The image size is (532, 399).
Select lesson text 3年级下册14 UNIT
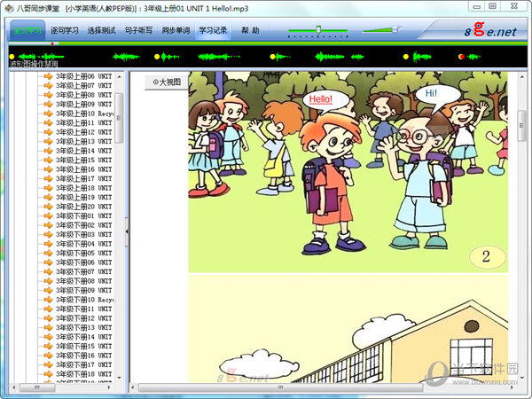tap(84, 337)
